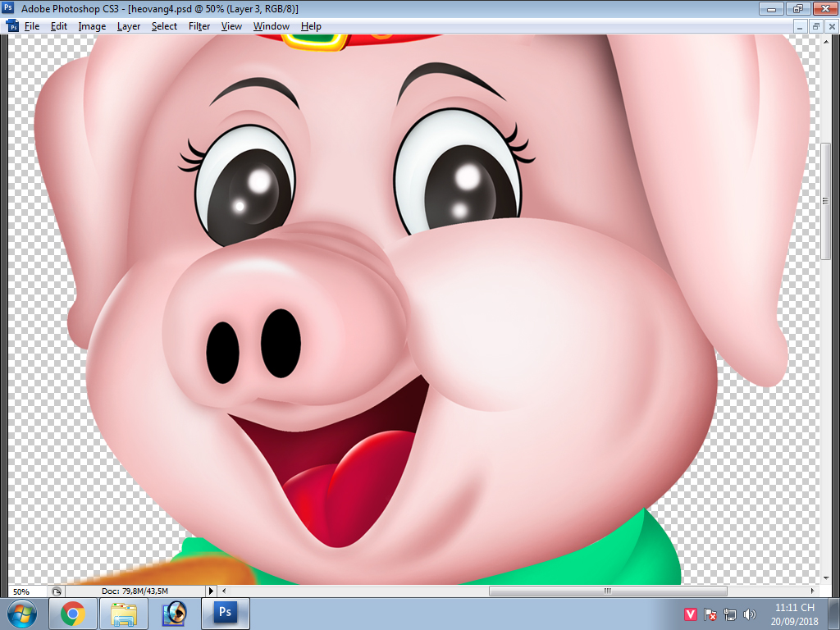Open the Layer menu
This screenshot has width=840, height=630.
[x=128, y=25]
